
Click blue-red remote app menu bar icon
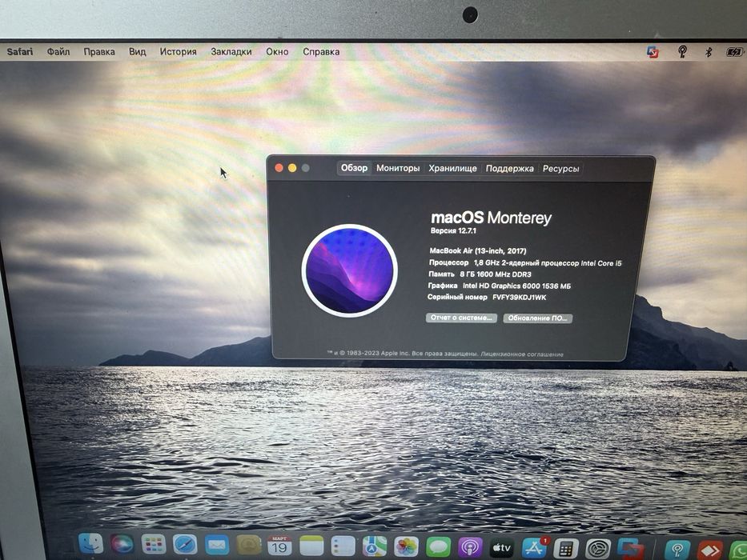click(x=653, y=51)
